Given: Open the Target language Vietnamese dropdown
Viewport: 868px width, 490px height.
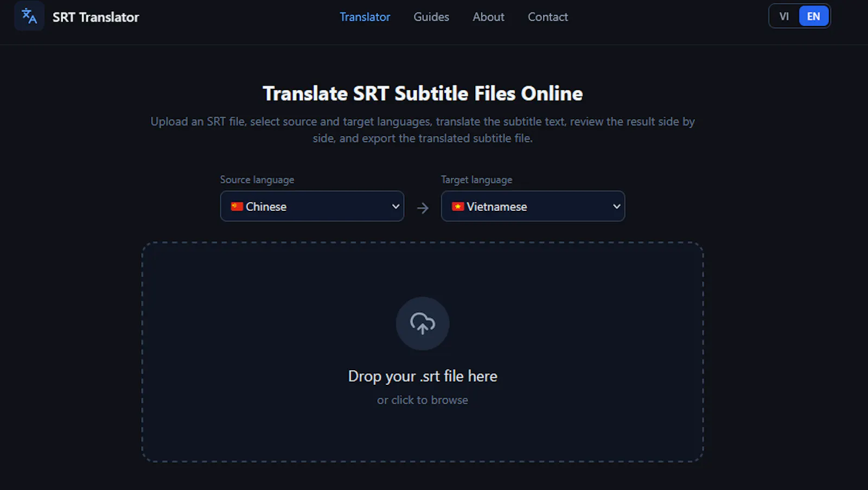Looking at the screenshot, I should click(x=533, y=206).
